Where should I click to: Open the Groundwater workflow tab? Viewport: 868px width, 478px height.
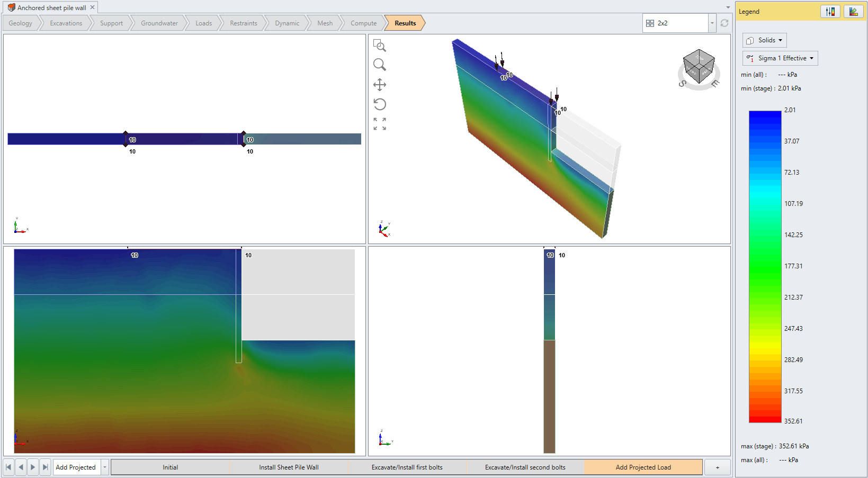(159, 23)
